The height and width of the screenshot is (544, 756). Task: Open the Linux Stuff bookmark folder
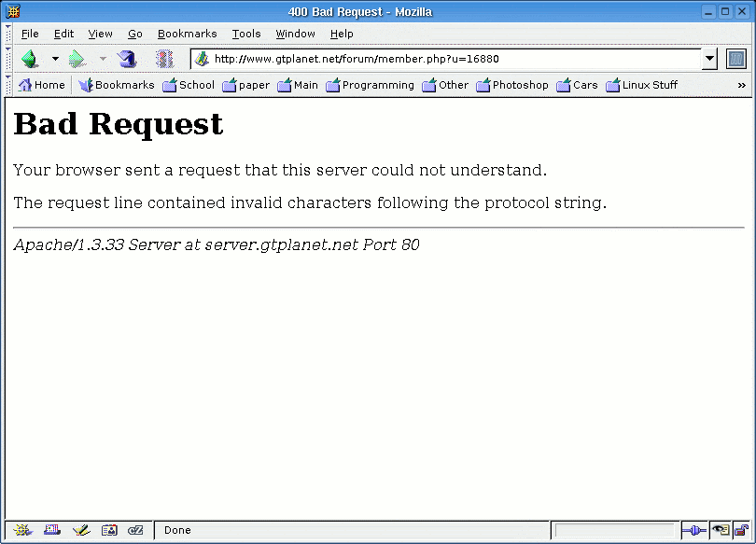tap(642, 85)
